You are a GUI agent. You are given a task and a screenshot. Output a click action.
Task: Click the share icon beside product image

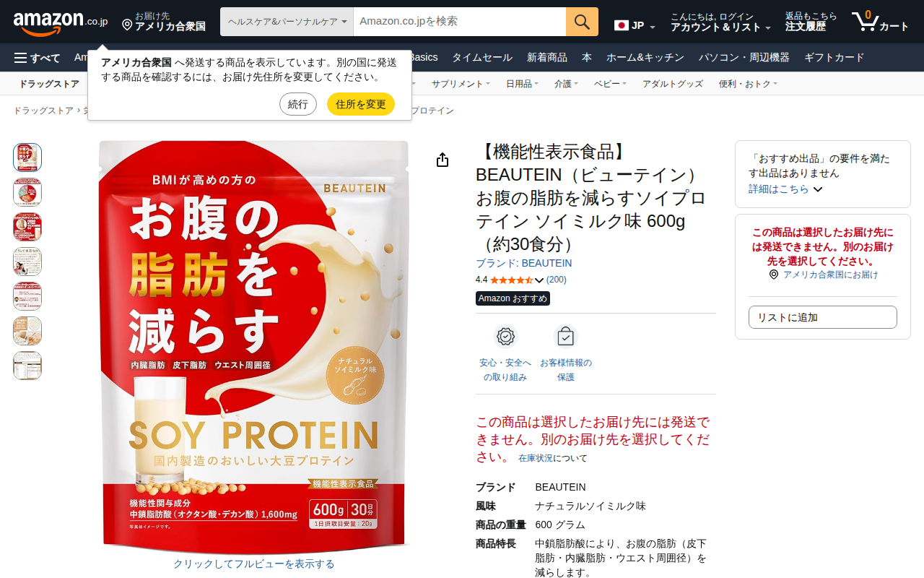pos(443,160)
